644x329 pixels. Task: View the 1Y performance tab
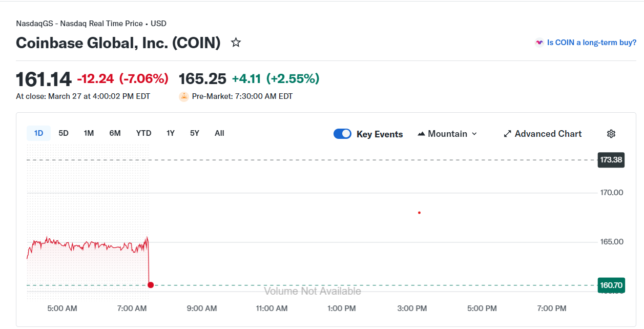click(170, 133)
